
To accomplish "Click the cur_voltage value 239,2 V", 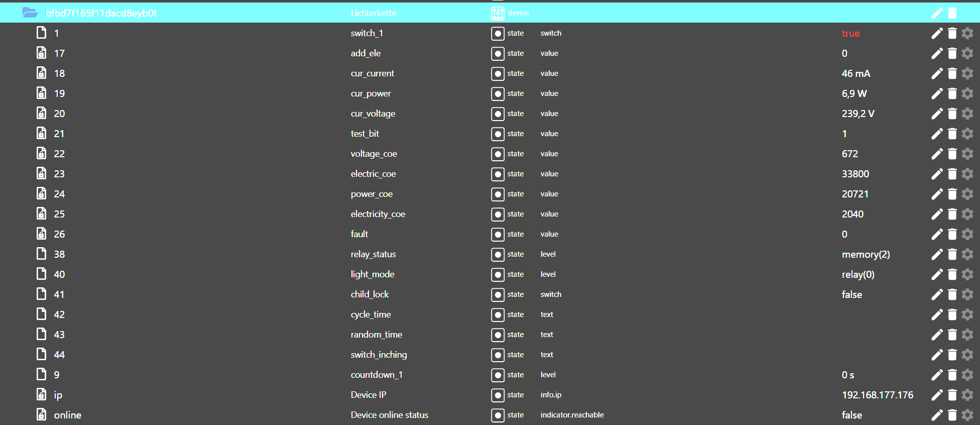I will coord(858,114).
